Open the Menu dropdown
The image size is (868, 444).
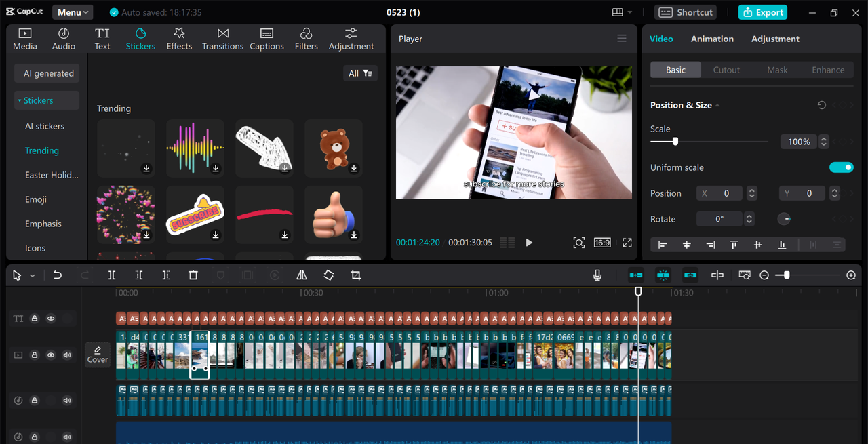[x=73, y=12]
